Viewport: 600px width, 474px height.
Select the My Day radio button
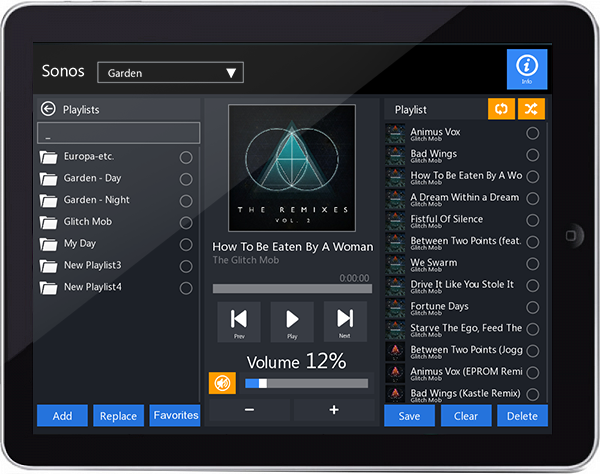(186, 244)
